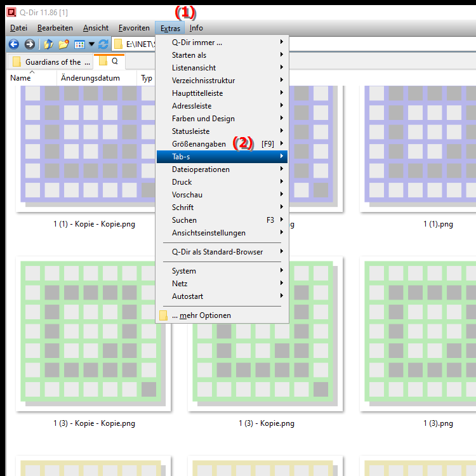
Task: Select the 1 (3) - Kopie - Kopie.png thumbnail
Action: point(94,335)
